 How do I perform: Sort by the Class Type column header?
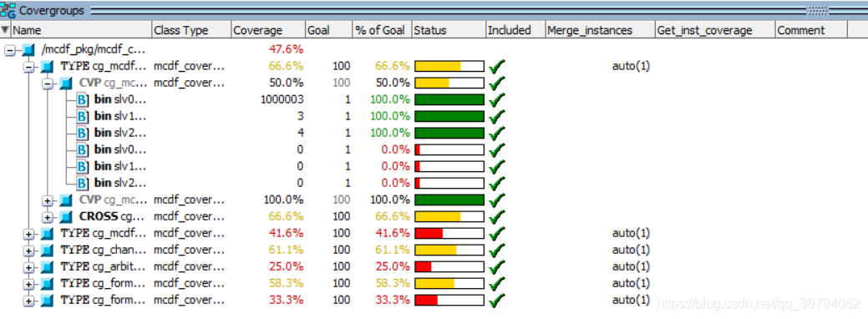191,30
